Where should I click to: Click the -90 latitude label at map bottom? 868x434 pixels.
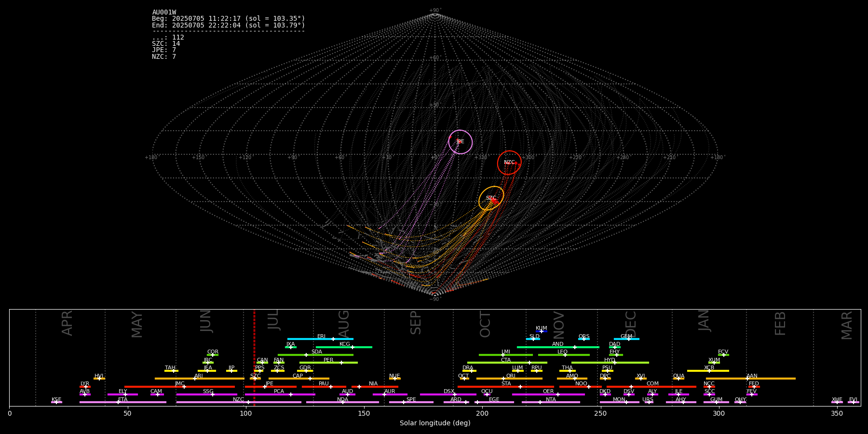pyautogui.click(x=435, y=299)
